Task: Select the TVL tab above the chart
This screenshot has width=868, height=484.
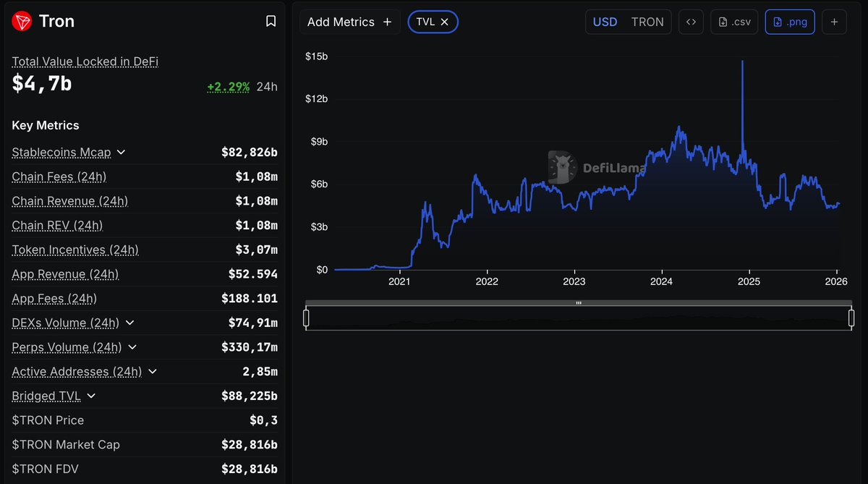Action: click(x=427, y=22)
